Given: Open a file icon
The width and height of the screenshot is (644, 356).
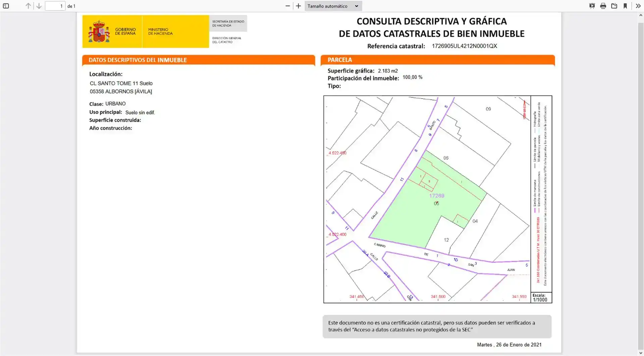Looking at the screenshot, I should click(614, 6).
